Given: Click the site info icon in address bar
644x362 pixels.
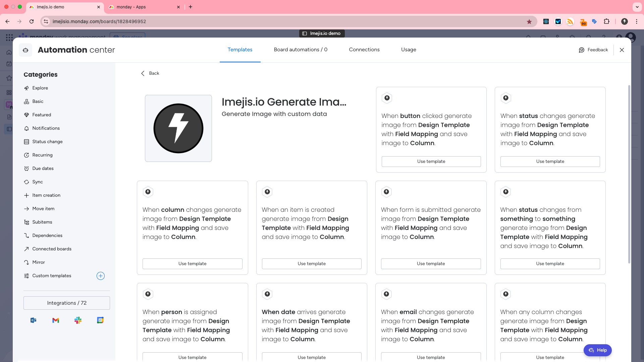Looking at the screenshot, I should (x=46, y=21).
